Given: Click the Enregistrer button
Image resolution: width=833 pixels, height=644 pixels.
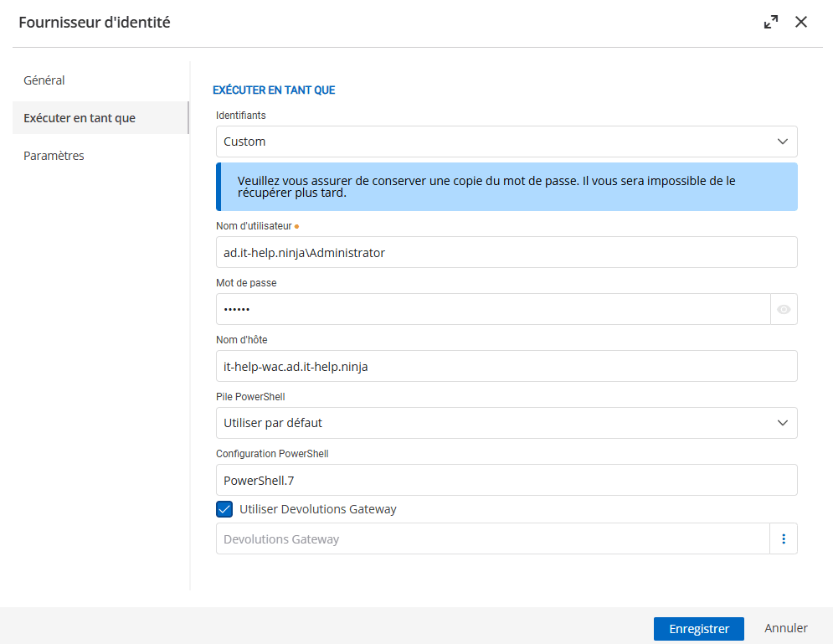Looking at the screenshot, I should click(x=698, y=628).
